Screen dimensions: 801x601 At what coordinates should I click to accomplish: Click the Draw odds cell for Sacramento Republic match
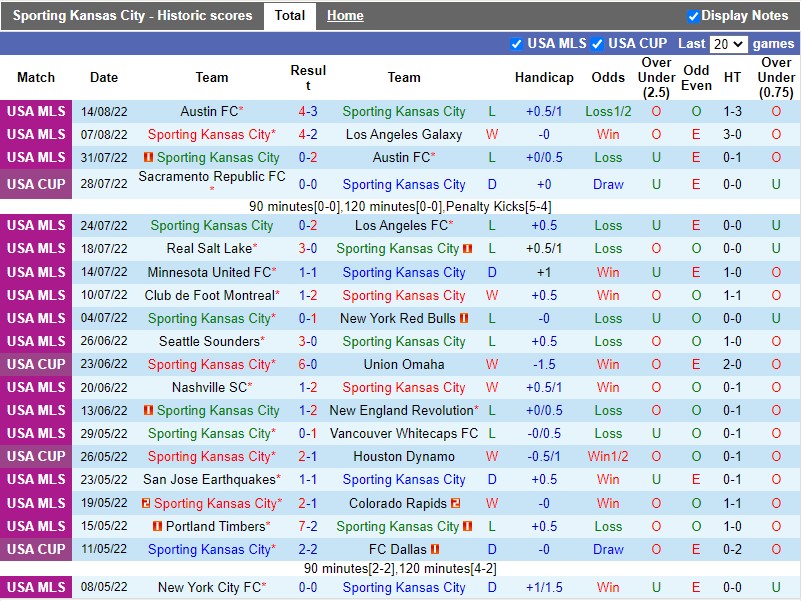608,184
